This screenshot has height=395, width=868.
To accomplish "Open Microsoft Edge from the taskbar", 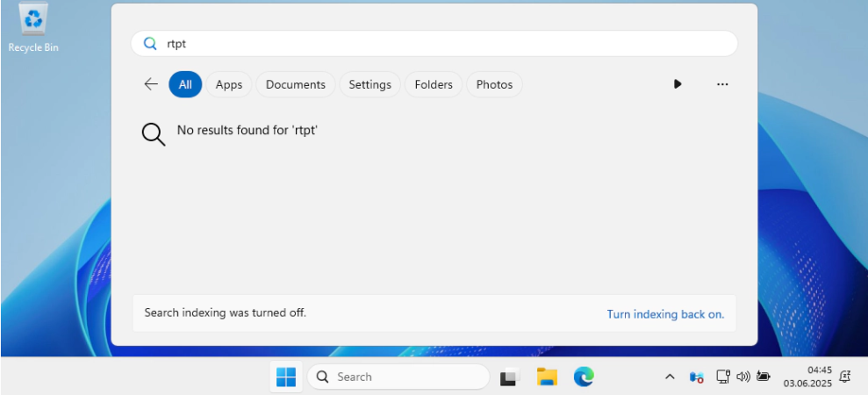I will [x=584, y=377].
